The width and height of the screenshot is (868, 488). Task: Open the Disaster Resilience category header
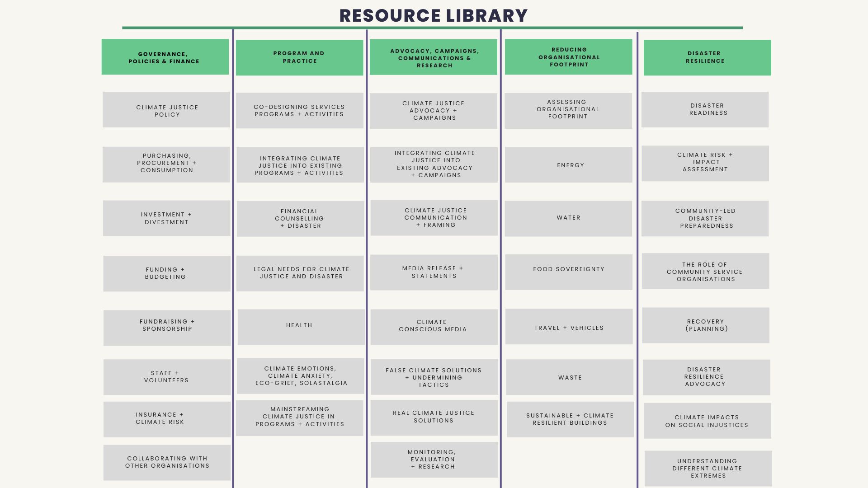707,57
